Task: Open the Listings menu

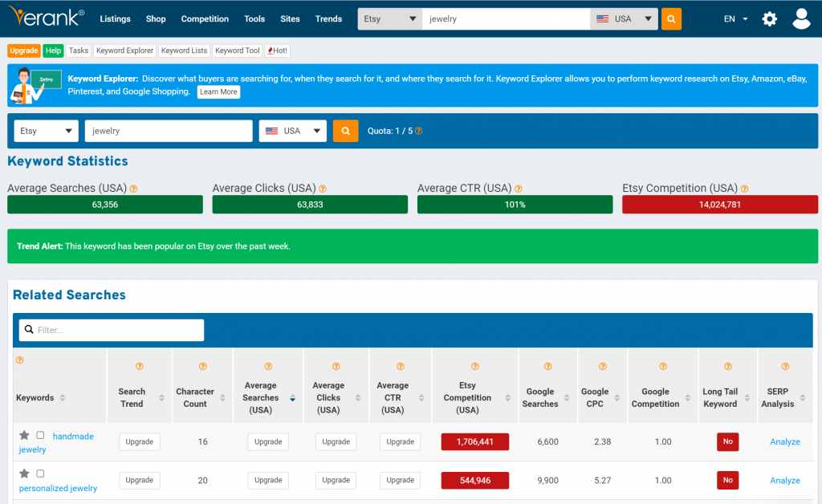Action: point(116,19)
